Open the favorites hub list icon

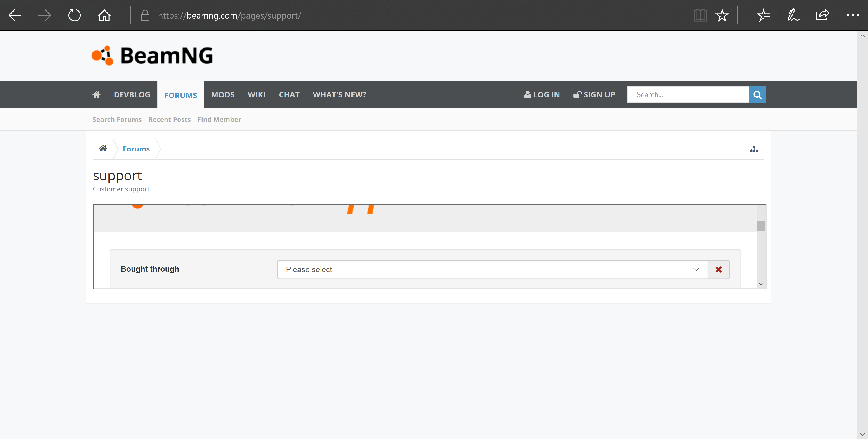pyautogui.click(x=764, y=16)
